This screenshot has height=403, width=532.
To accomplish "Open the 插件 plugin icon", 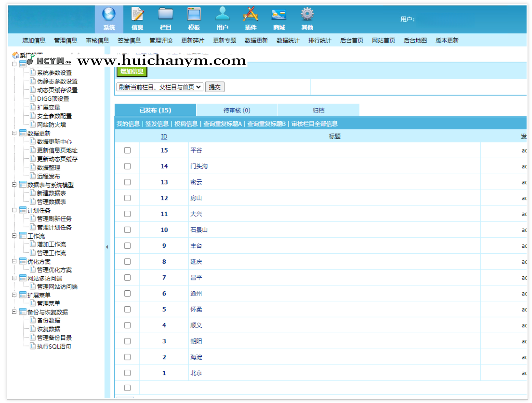I will 250,15.
